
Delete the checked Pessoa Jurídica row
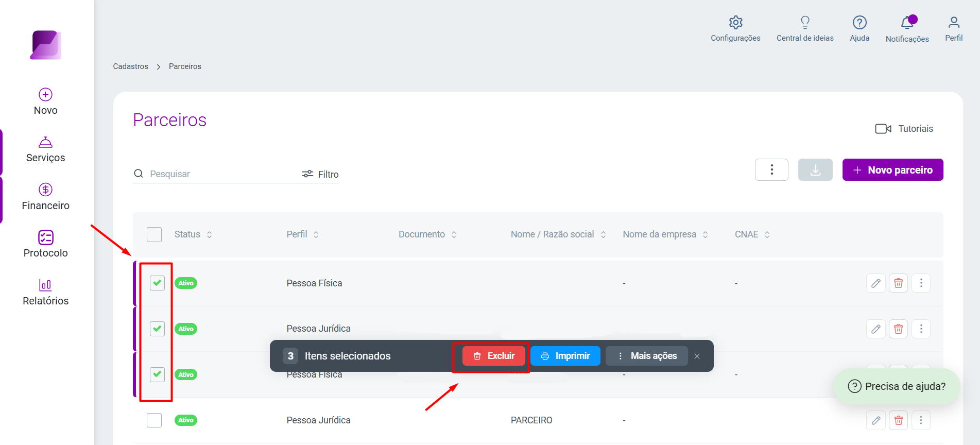coord(899,329)
